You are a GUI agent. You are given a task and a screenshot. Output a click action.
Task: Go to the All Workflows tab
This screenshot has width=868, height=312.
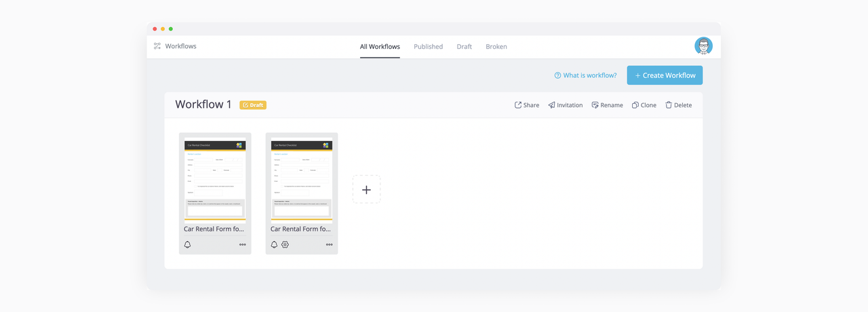380,47
